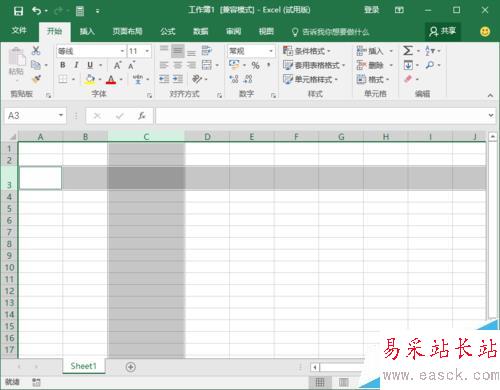Viewport: 500px width, 390px height.
Task: Switch to the Page Layout tab
Action: pyautogui.click(x=127, y=31)
